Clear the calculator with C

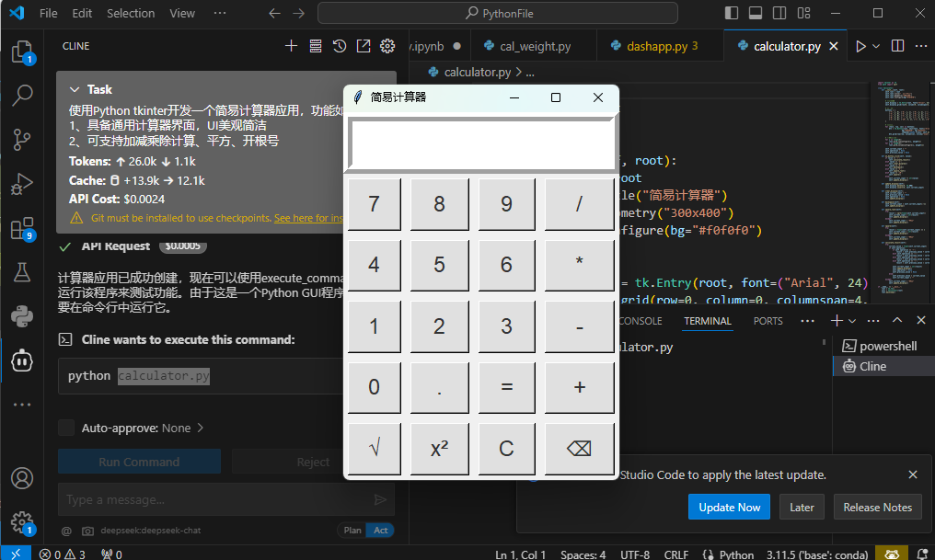tap(506, 449)
